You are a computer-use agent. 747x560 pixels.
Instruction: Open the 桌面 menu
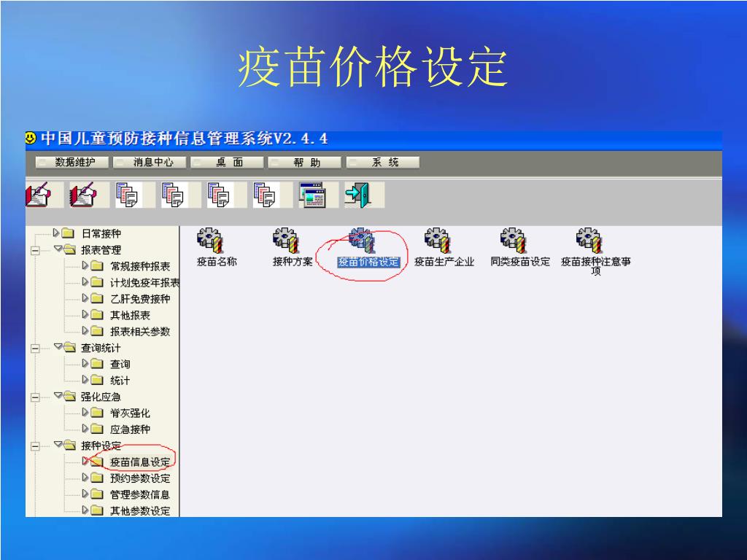pyautogui.click(x=228, y=163)
